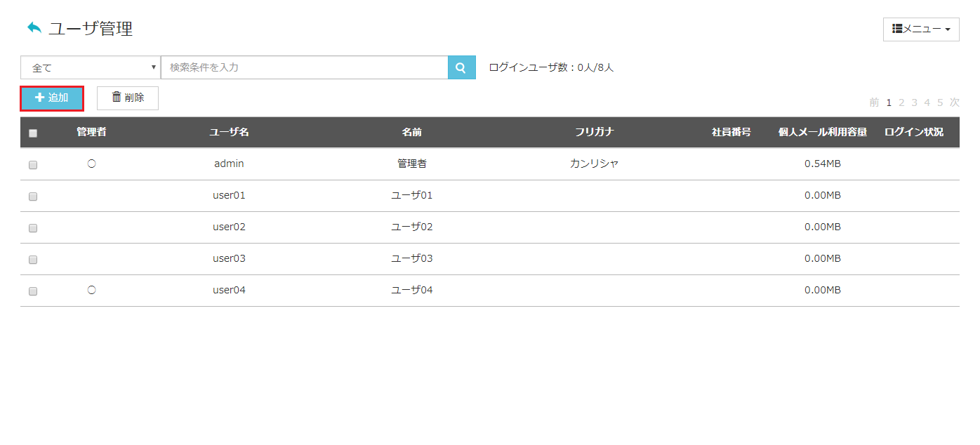The width and height of the screenshot is (980, 445).
Task: Open the 全て filter dropdown
Action: tap(91, 67)
